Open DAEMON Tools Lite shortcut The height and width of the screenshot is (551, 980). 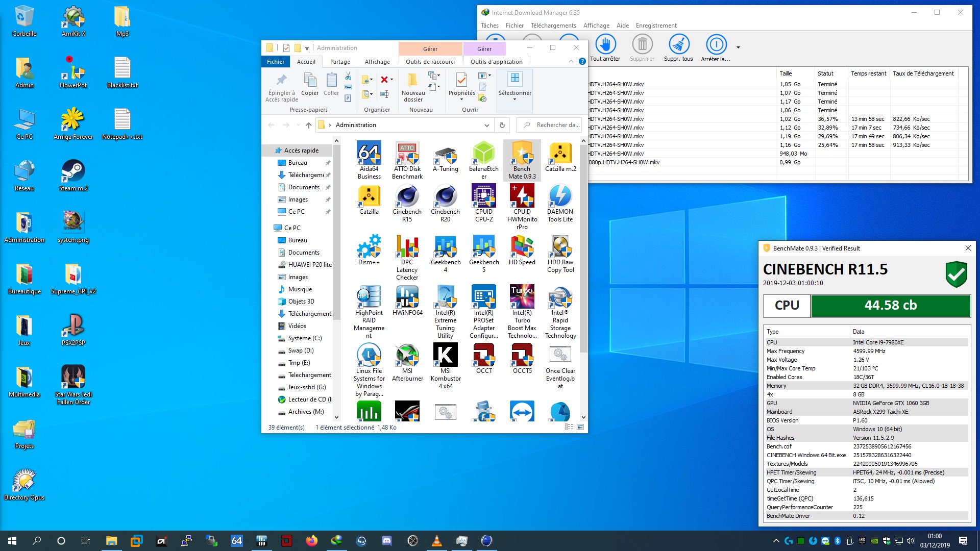coord(560,203)
